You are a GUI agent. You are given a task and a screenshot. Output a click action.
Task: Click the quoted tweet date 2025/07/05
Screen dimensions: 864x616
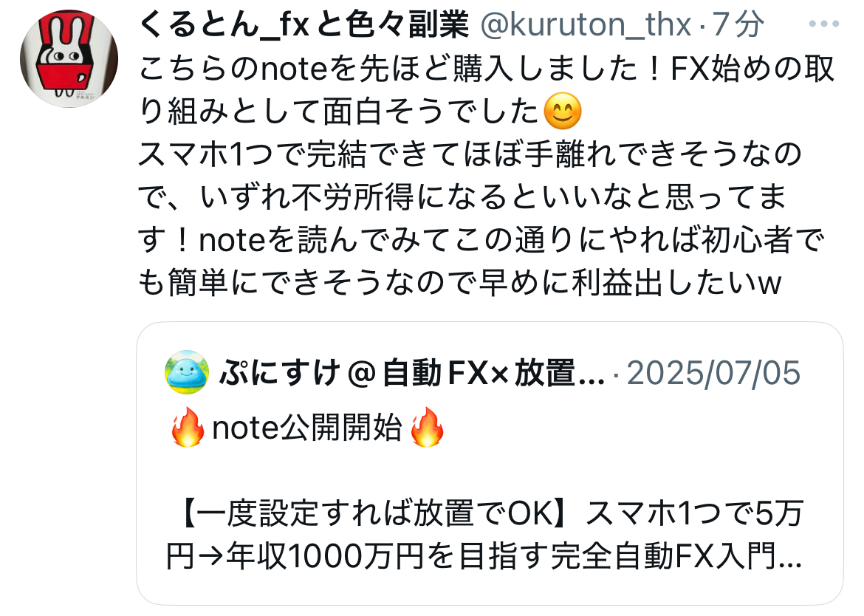coord(713,373)
